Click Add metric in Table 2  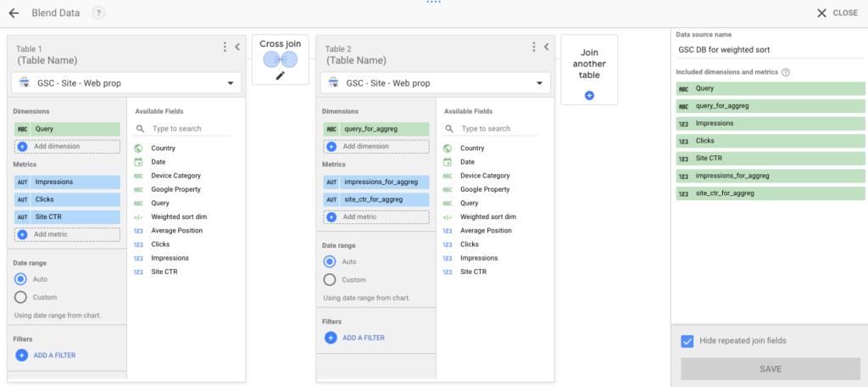[x=376, y=216]
